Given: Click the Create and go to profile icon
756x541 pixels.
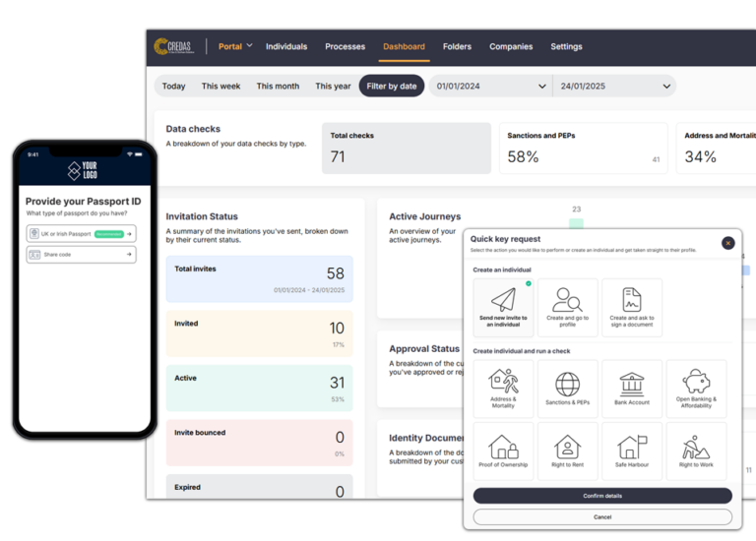Looking at the screenshot, I should coord(567,301).
